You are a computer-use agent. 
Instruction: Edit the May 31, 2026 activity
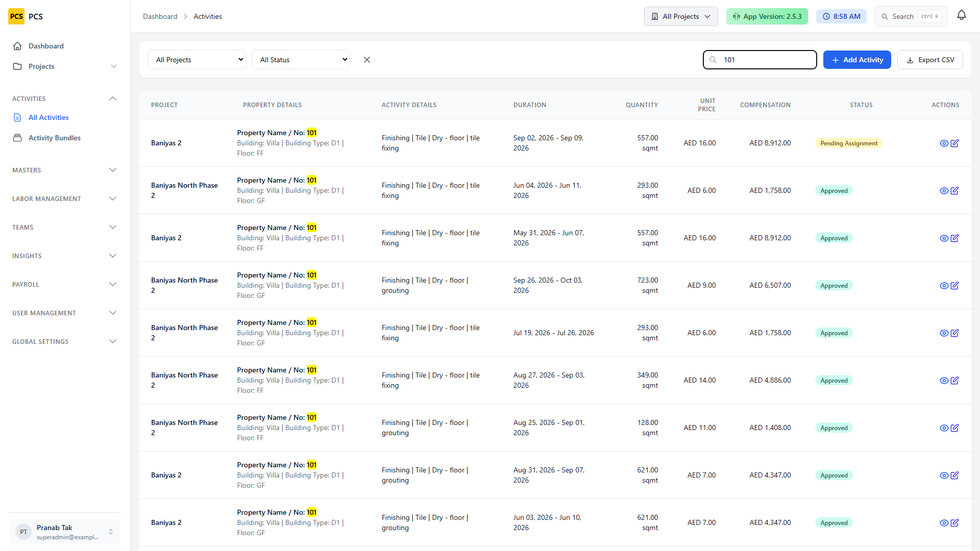tap(954, 238)
